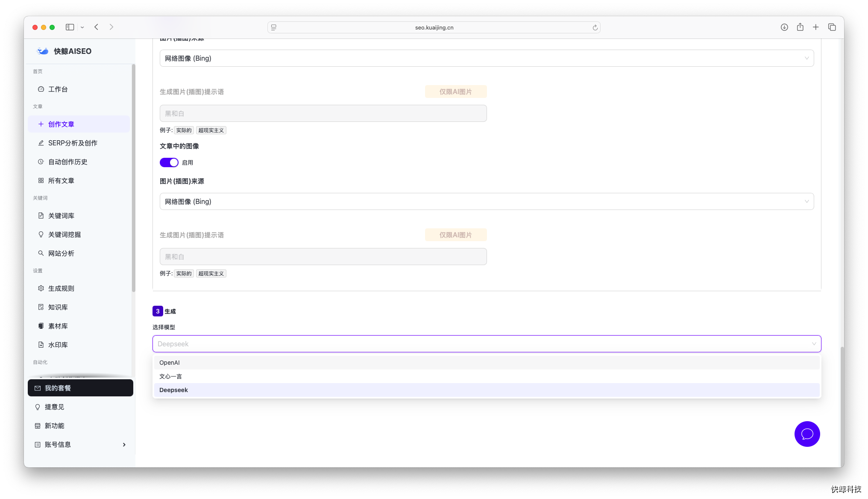Click the page settings icon in address bar

click(274, 27)
